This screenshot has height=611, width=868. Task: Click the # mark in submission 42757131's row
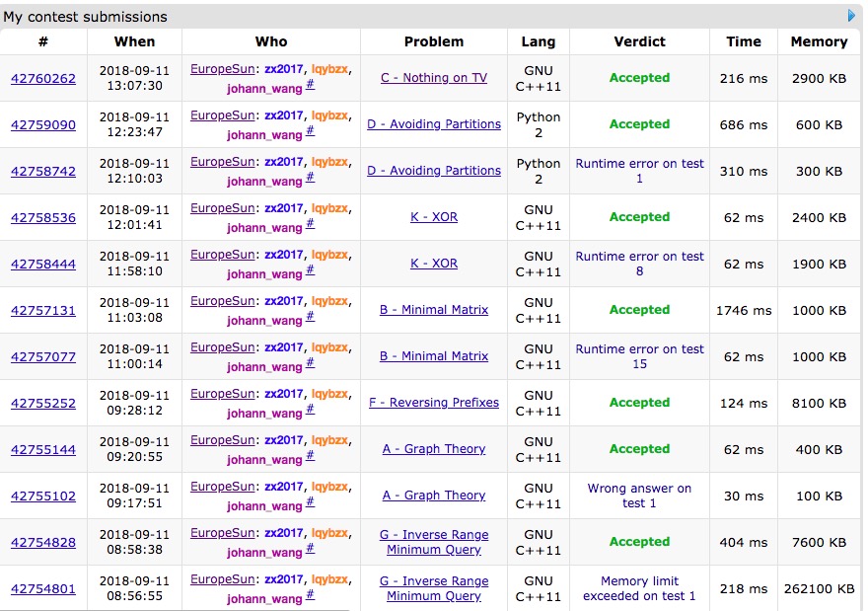(310, 318)
